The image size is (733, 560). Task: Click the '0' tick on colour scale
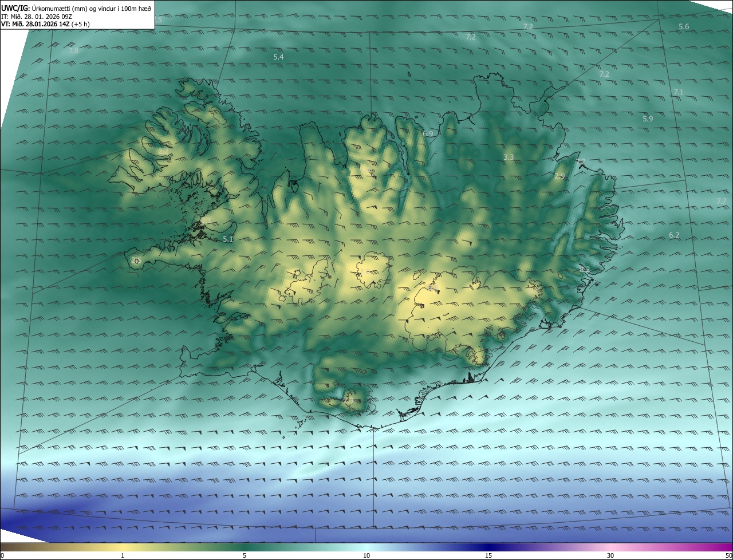tap(2, 555)
